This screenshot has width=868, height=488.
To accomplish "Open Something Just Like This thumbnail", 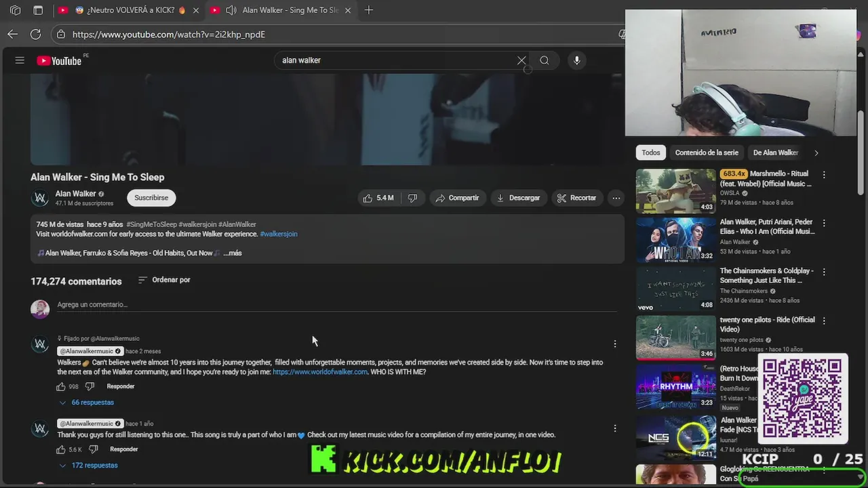I will 676,288.
